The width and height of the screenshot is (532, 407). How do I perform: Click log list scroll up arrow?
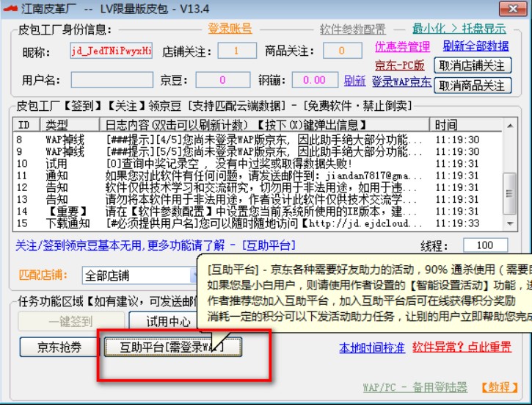pyautogui.click(x=509, y=126)
